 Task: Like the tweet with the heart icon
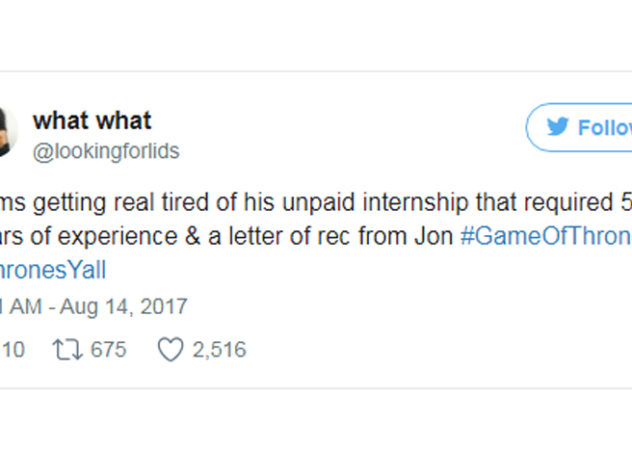[x=173, y=349]
